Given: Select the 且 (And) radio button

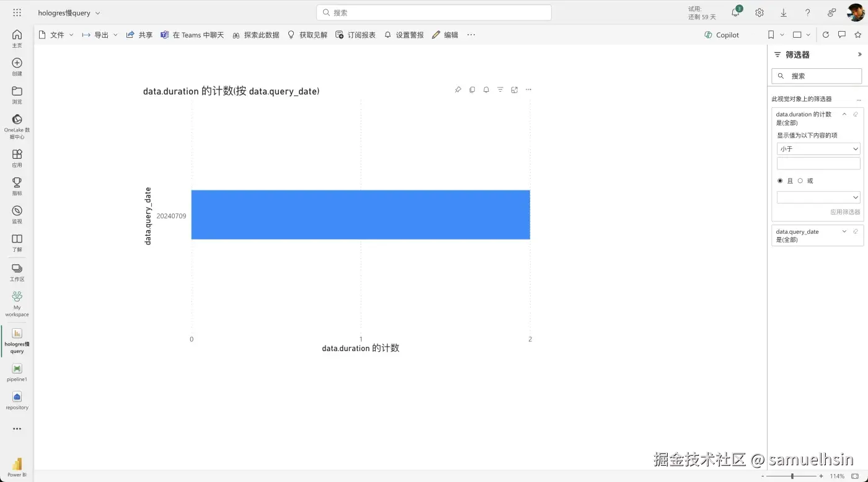Looking at the screenshot, I should [780, 181].
